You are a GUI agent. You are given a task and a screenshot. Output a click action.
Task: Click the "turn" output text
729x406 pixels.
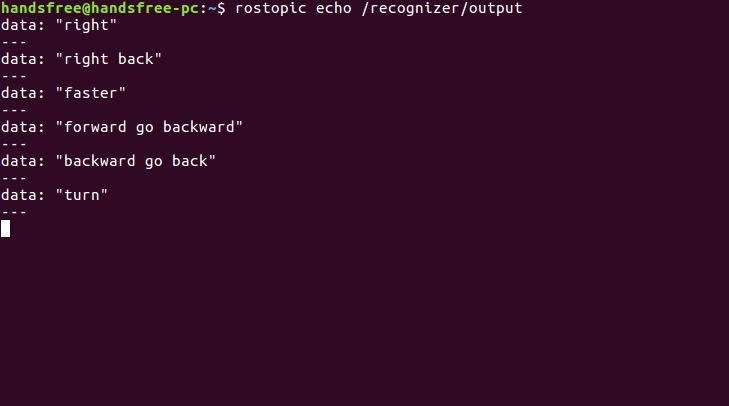(84, 195)
